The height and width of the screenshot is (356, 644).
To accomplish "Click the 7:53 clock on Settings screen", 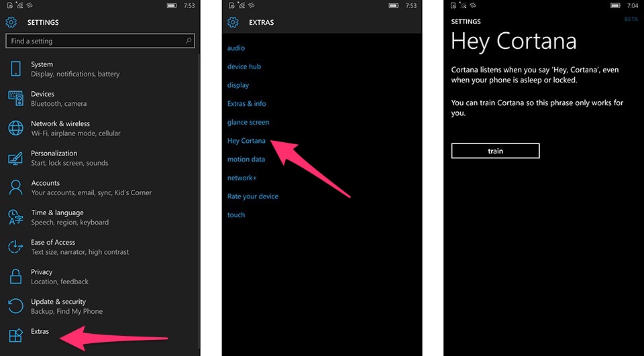I will pos(189,6).
